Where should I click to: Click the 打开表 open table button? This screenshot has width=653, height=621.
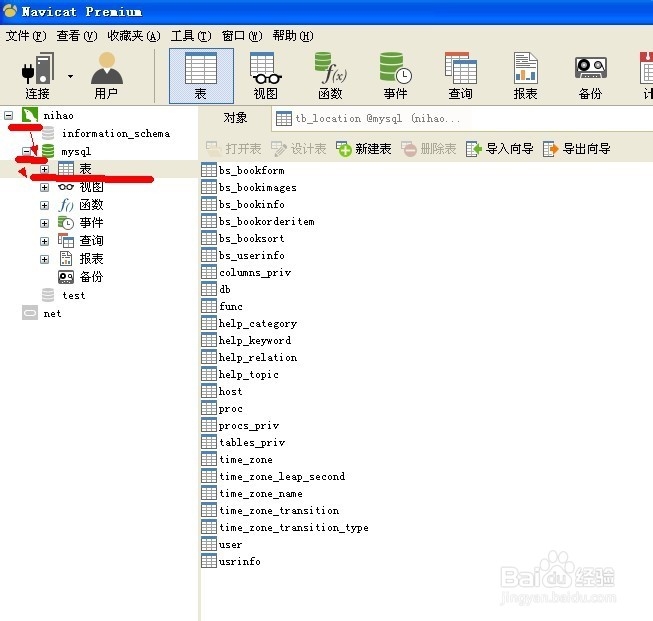click(x=234, y=149)
